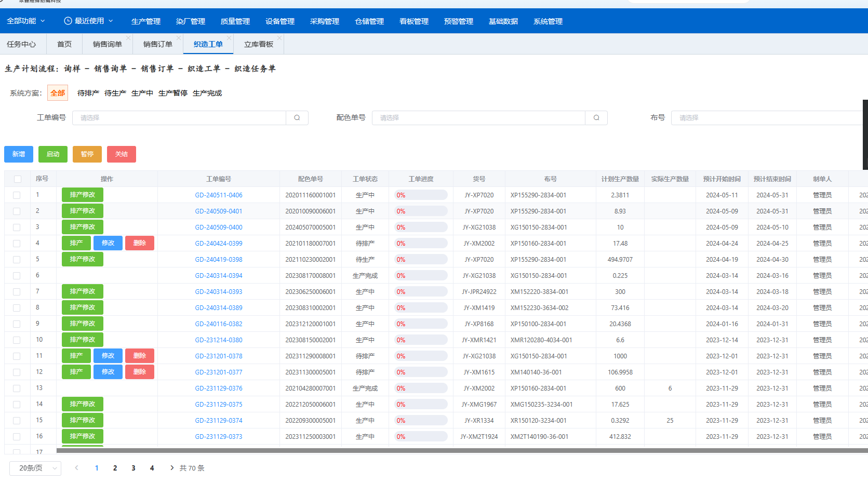Switch to 任务中心 tab

point(21,44)
